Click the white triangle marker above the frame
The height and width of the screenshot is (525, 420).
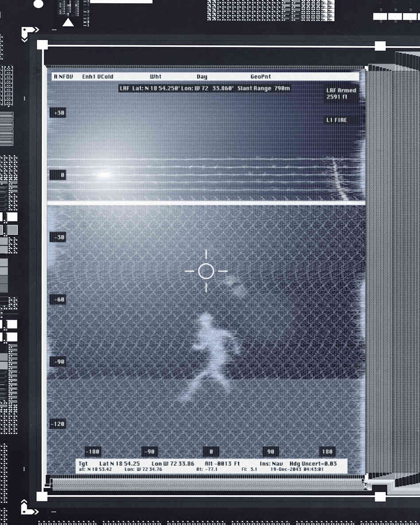click(68, 23)
